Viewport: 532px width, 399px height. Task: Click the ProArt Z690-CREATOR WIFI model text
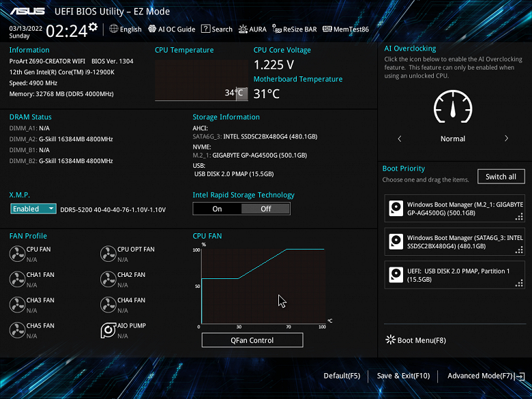[47, 61]
